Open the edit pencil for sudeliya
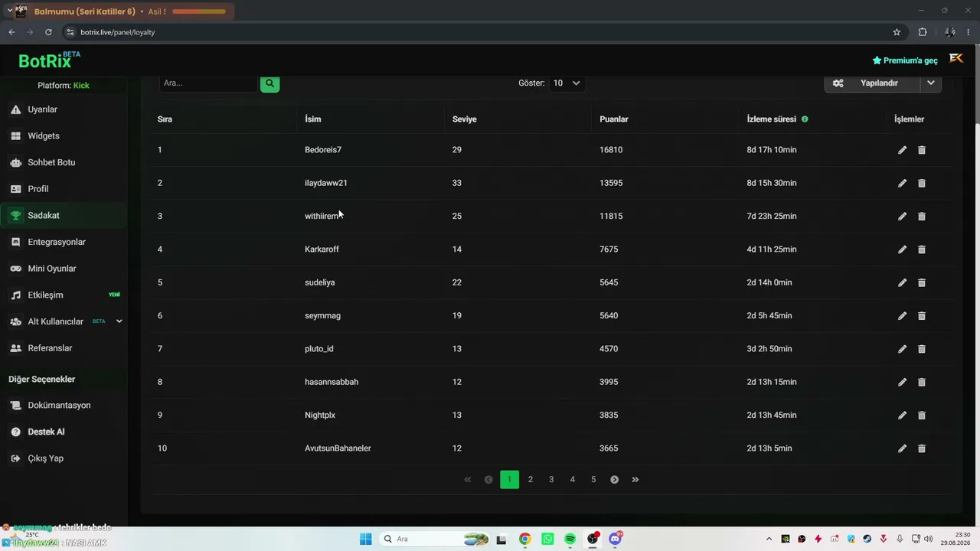Screen dimensions: 980x551 pyautogui.click(x=902, y=282)
